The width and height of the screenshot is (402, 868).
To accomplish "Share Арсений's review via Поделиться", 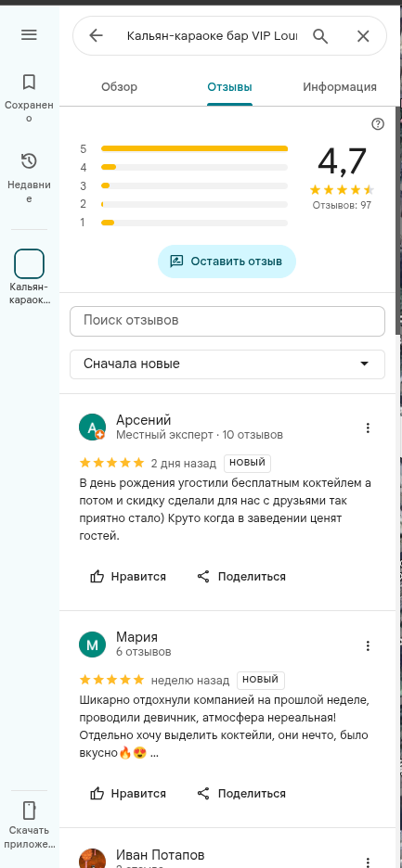I will click(x=241, y=576).
